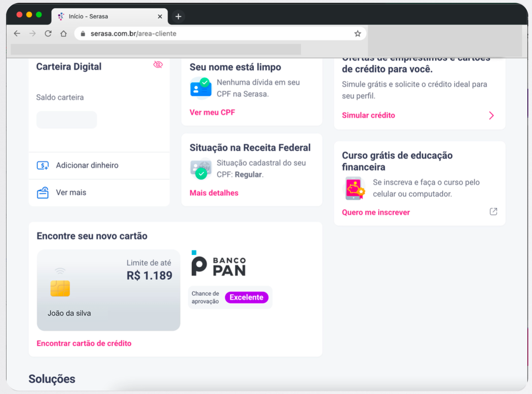Open Mais detalhes link
The width and height of the screenshot is (532, 394).
pyautogui.click(x=214, y=193)
